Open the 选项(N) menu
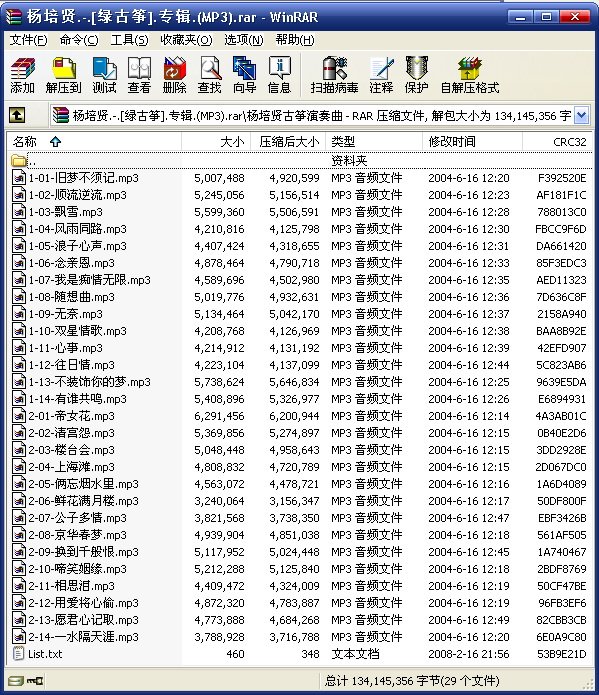 (x=243, y=40)
